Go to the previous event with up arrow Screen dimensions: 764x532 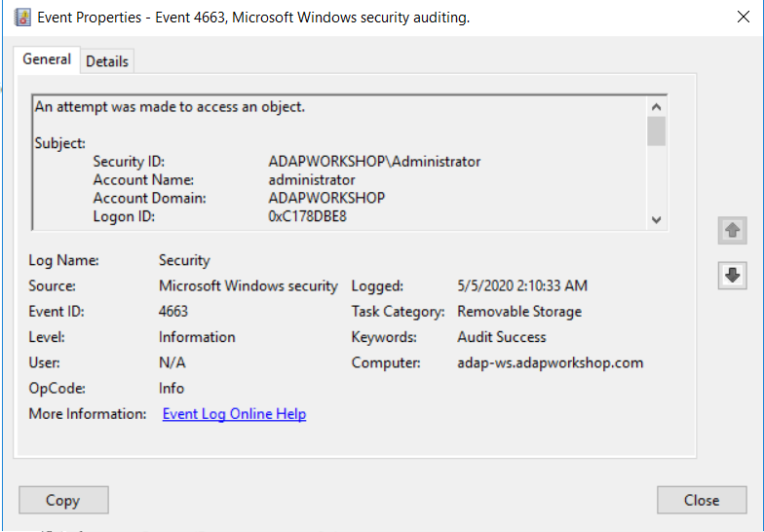733,231
